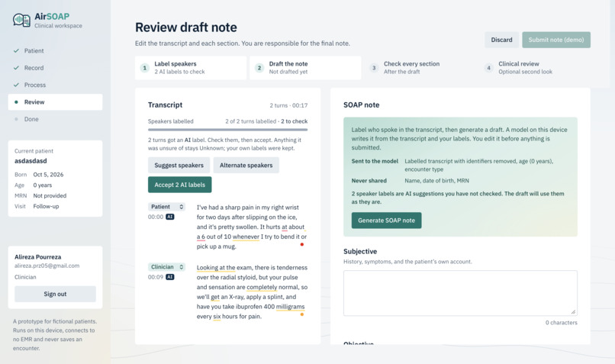Image resolution: width=615 pixels, height=364 pixels.
Task: Open the Check every section step
Action: click(x=420, y=68)
